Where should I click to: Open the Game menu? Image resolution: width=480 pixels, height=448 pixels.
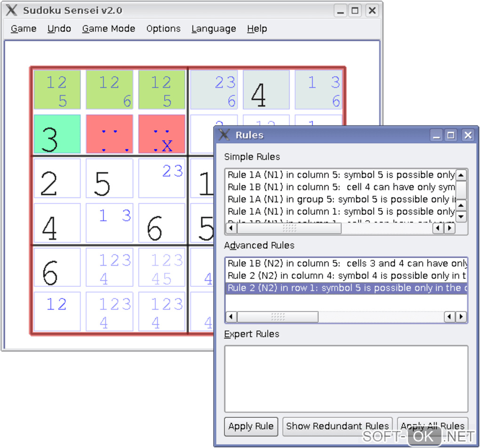pyautogui.click(x=24, y=29)
